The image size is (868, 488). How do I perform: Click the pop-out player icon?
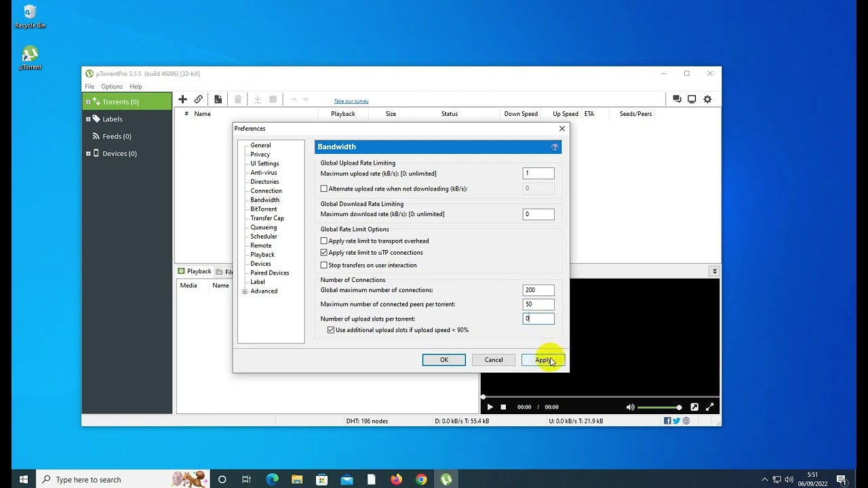(694, 407)
